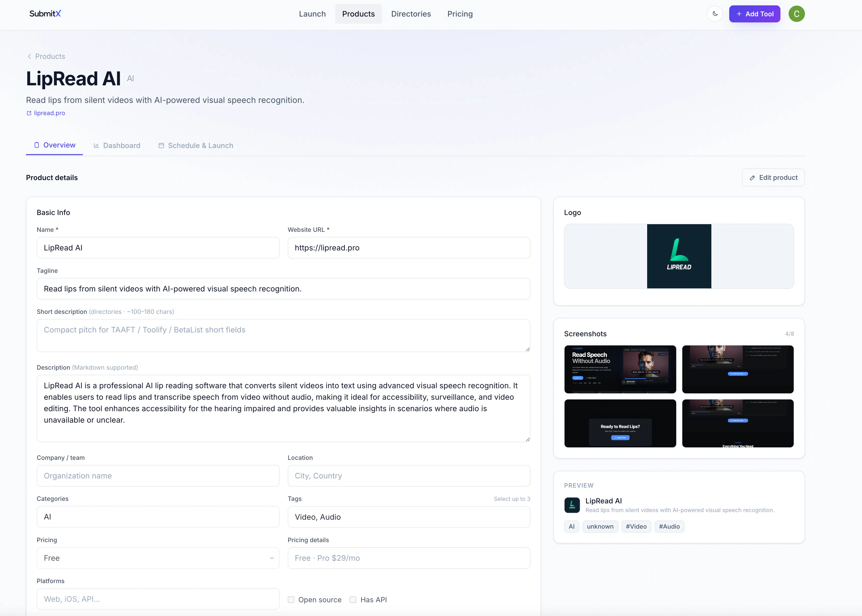Click the external link icon beside lipread.pro
The width and height of the screenshot is (862, 616).
pyautogui.click(x=29, y=113)
